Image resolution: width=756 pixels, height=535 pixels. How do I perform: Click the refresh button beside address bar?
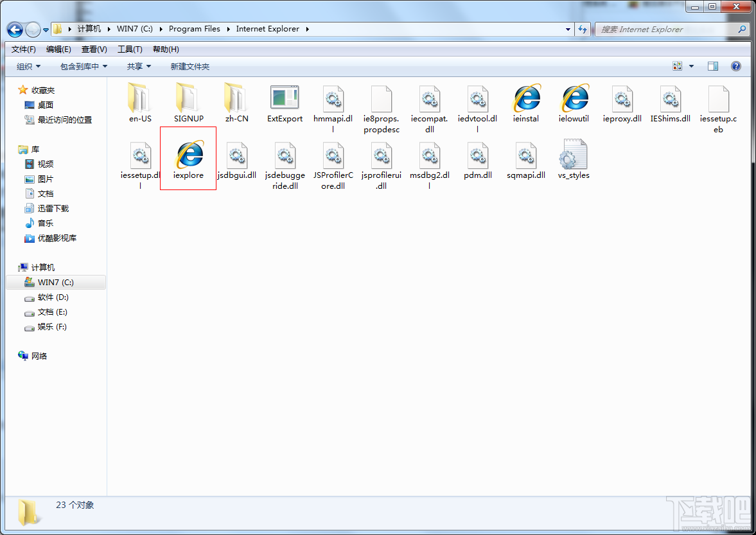pos(583,30)
